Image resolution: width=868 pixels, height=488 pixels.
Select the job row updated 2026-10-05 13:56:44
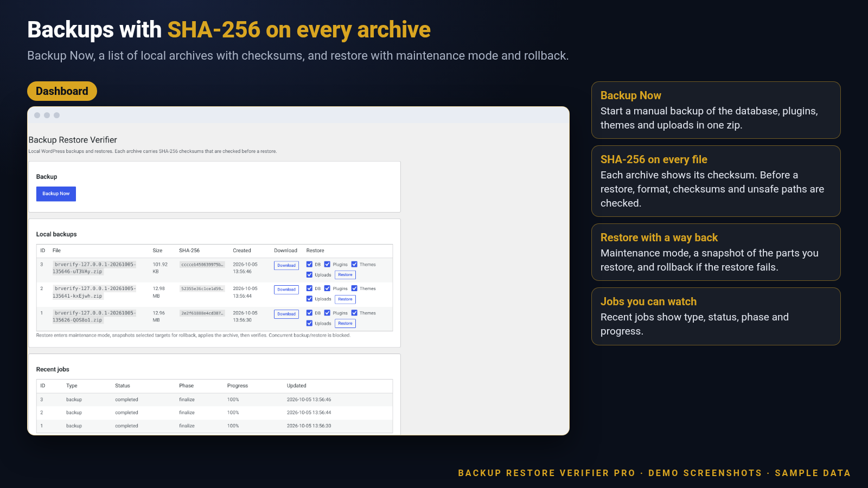214,413
